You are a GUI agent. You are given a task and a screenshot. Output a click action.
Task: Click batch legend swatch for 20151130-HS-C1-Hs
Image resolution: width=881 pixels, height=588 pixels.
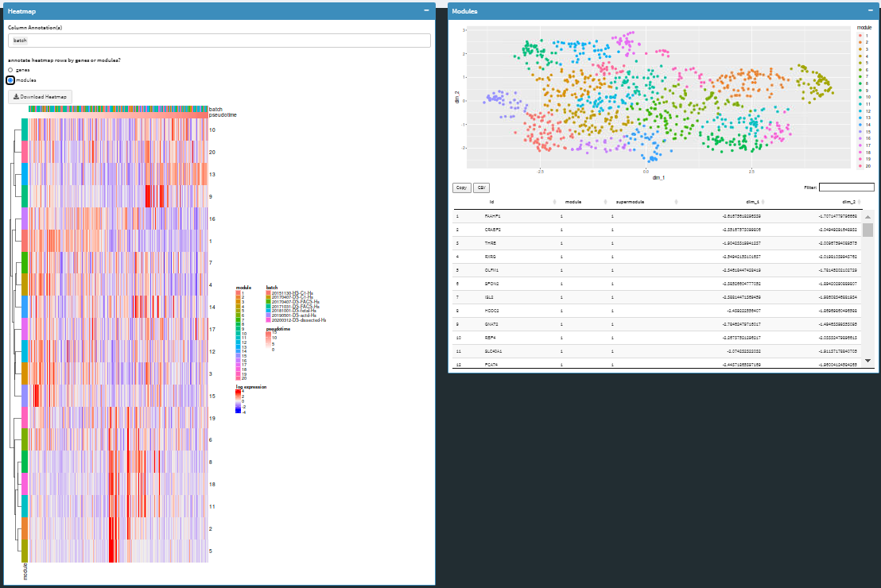tap(269, 293)
